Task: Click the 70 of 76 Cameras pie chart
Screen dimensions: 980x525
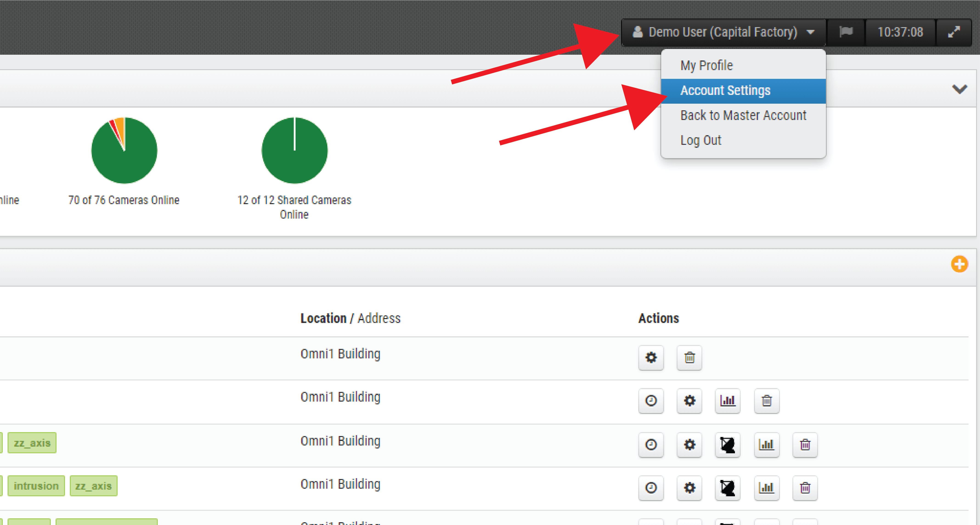Action: pos(124,150)
